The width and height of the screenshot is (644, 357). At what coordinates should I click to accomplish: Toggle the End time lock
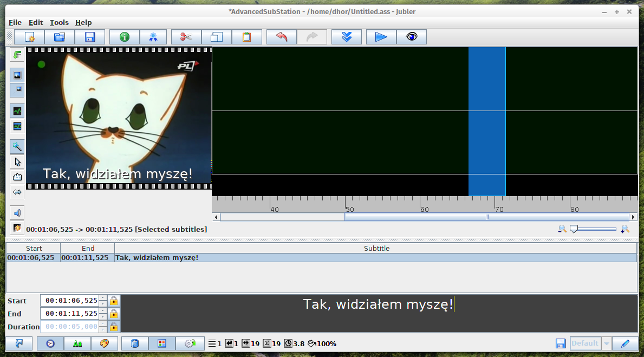114,314
